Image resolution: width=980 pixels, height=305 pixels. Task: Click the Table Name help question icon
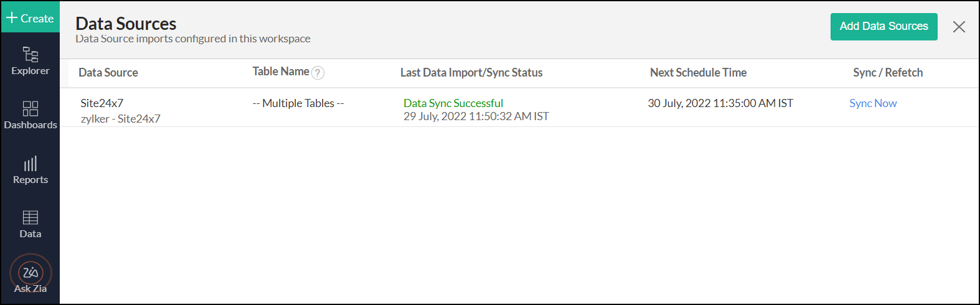318,73
